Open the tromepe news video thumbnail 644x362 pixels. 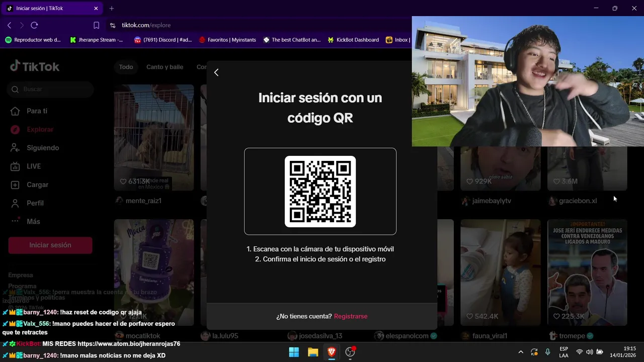pyautogui.click(x=587, y=273)
